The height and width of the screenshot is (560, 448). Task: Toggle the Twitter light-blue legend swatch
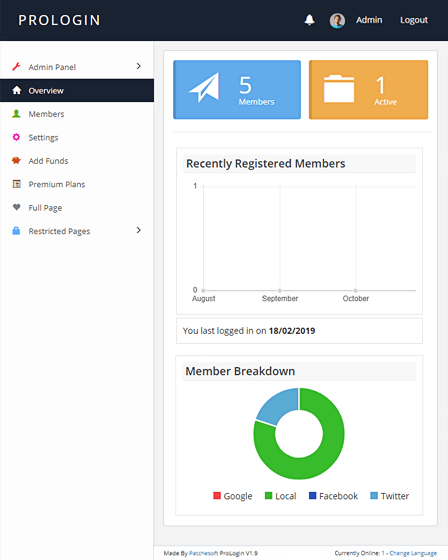pos(374,495)
